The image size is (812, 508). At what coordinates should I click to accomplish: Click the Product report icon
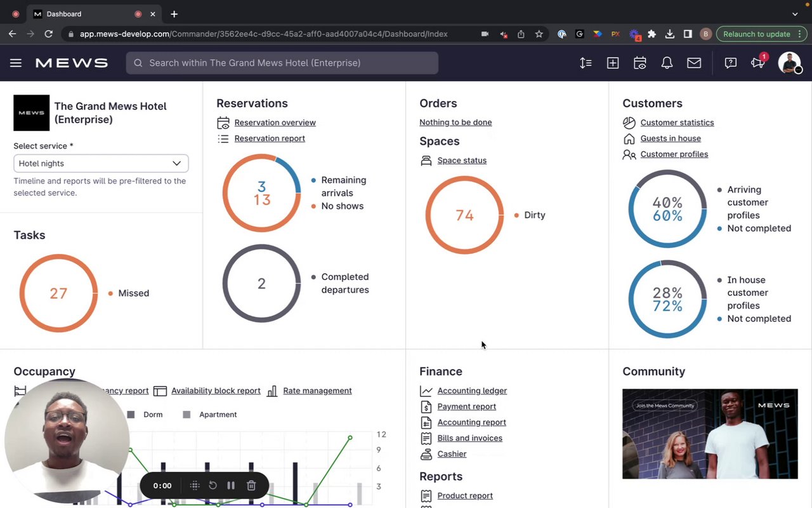426,496
